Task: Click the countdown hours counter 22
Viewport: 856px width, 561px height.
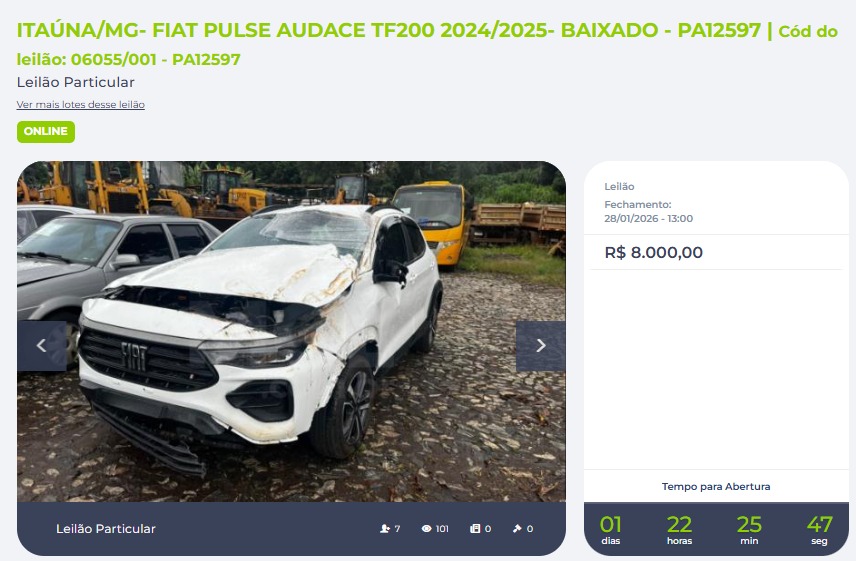Action: point(679,524)
